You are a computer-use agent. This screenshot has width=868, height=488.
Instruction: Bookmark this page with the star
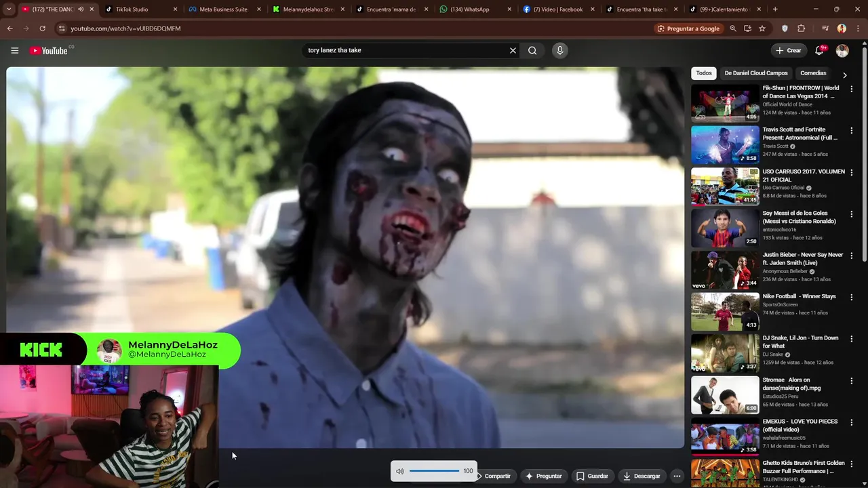pos(762,28)
